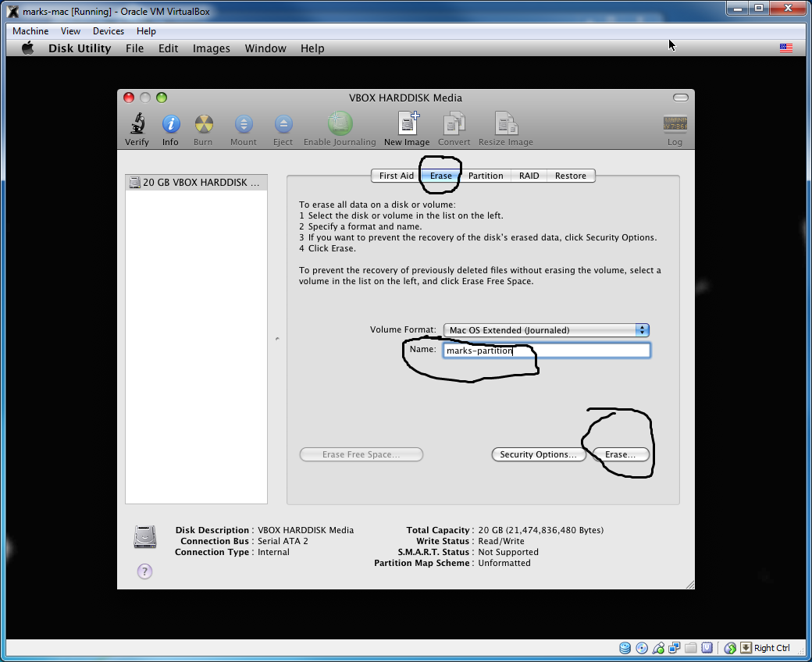Image resolution: width=812 pixels, height=662 pixels.
Task: Select the Erase tab
Action: pyautogui.click(x=440, y=176)
